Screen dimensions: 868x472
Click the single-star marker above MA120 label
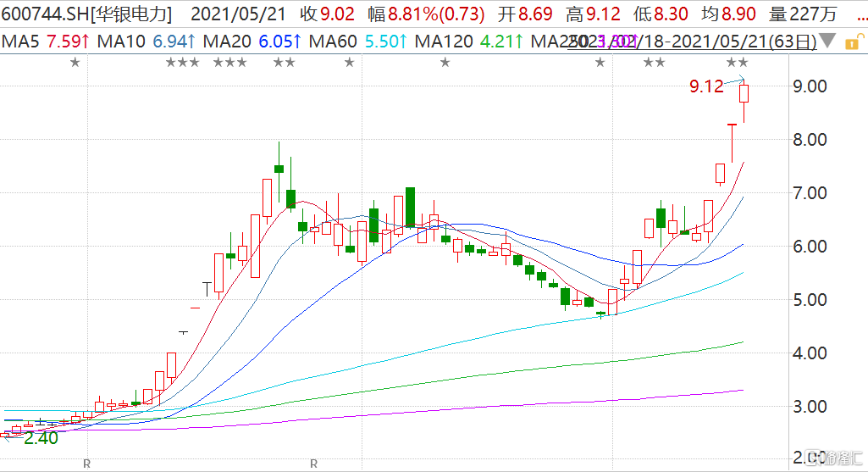point(445,62)
